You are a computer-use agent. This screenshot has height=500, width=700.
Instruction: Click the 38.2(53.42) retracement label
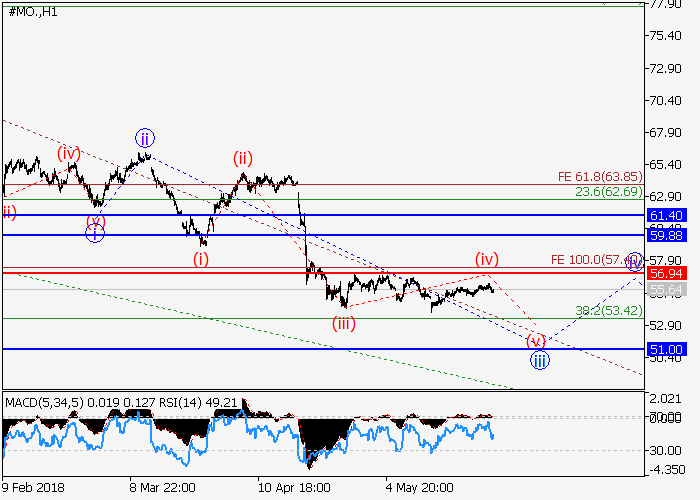point(608,311)
